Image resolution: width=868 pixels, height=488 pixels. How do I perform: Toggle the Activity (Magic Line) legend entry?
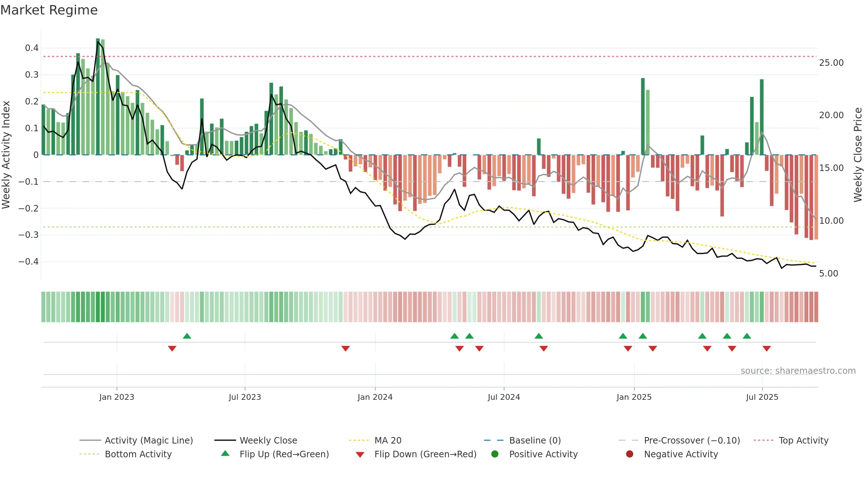point(136,440)
